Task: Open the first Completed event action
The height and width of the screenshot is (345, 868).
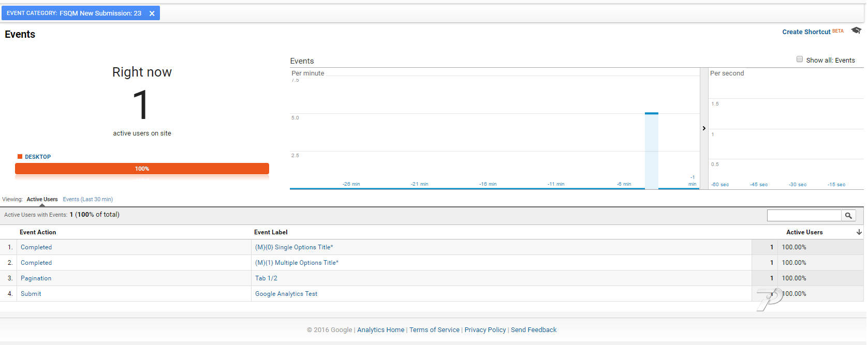Action: (x=36, y=247)
